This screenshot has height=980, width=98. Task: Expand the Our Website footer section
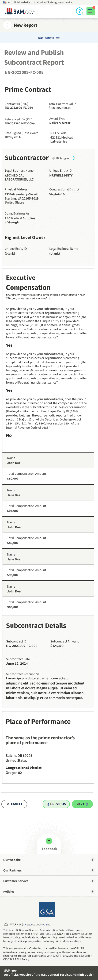coord(49,860)
